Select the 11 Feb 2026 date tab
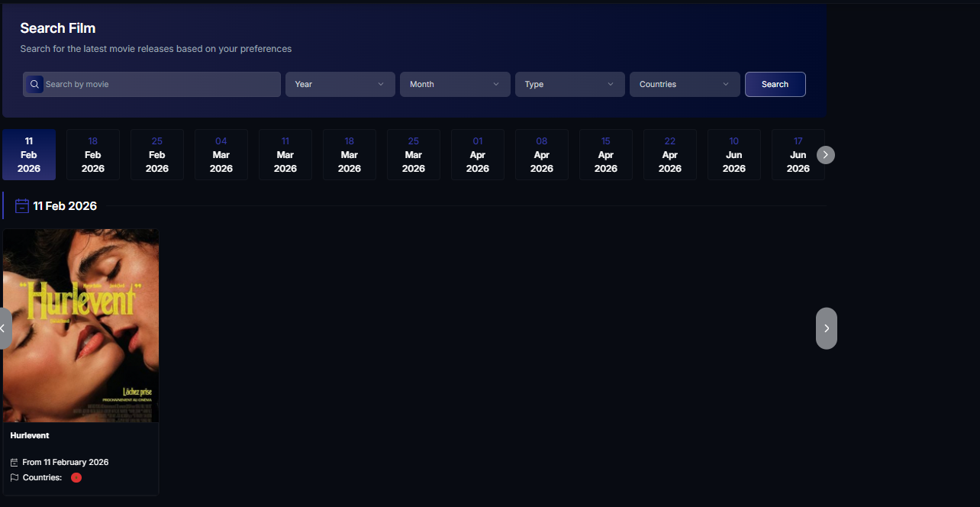Screen dimensions: 980x507 pyautogui.click(x=29, y=155)
